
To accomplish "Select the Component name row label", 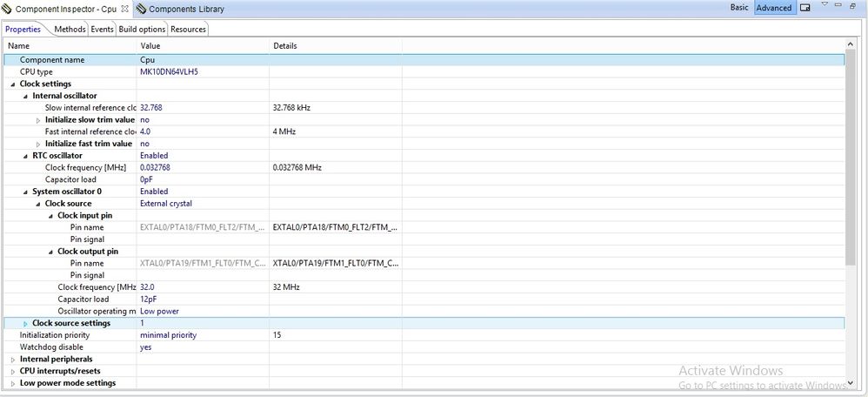I will [52, 60].
